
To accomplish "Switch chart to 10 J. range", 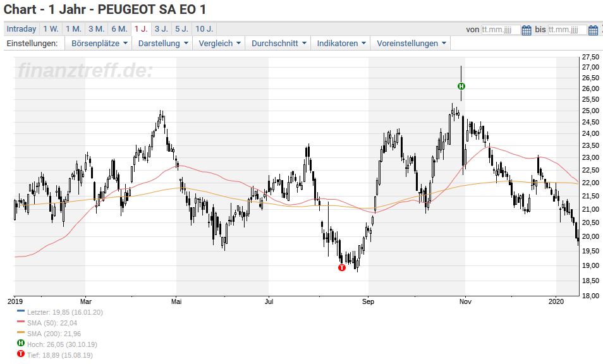I will (204, 29).
